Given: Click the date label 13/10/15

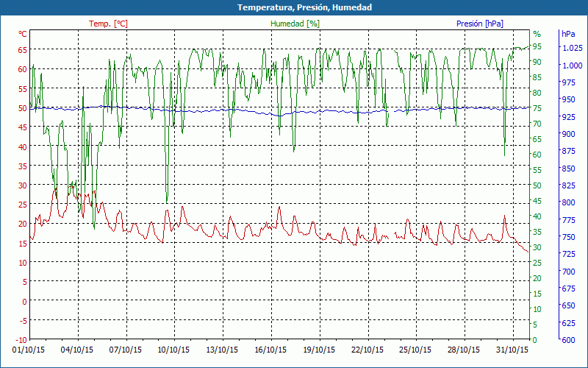Looking at the screenshot, I should tap(222, 350).
